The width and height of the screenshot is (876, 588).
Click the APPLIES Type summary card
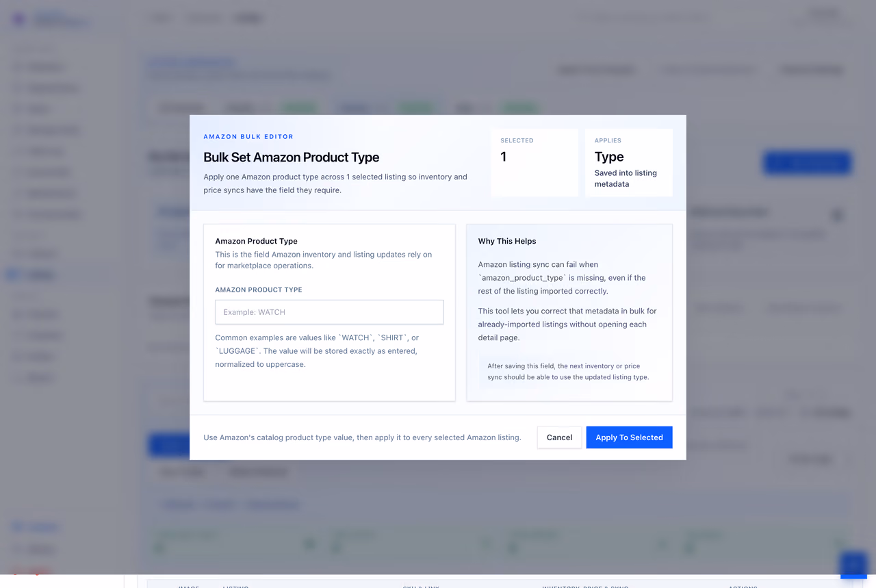coord(629,163)
